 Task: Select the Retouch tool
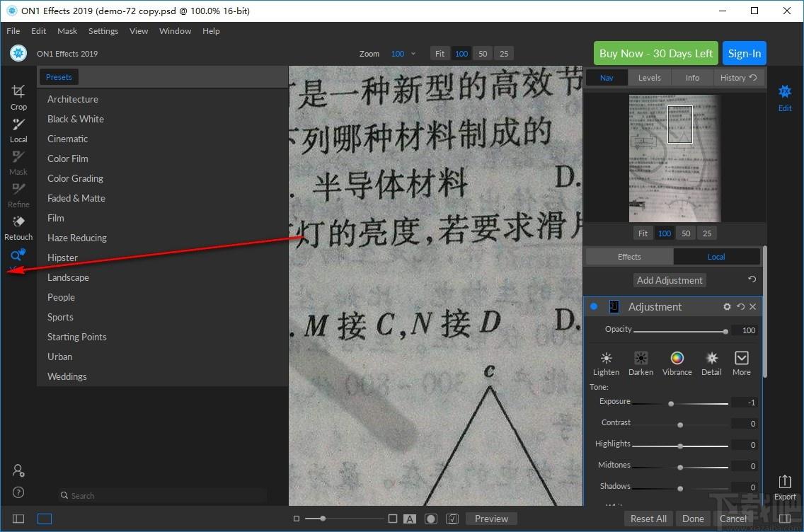click(x=18, y=228)
